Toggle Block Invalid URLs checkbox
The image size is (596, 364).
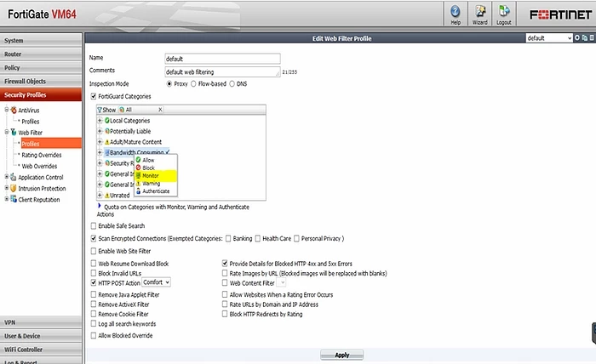click(94, 273)
